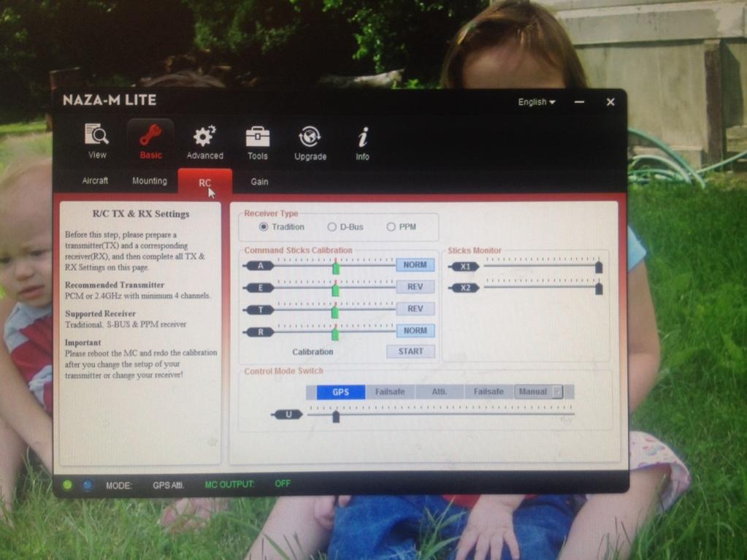
Task: Click the U channel label badge
Action: point(287,415)
